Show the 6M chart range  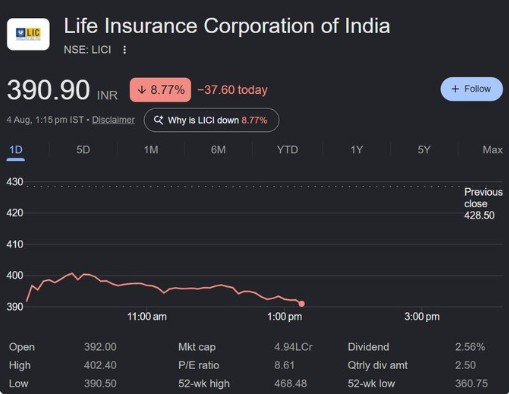click(x=218, y=150)
